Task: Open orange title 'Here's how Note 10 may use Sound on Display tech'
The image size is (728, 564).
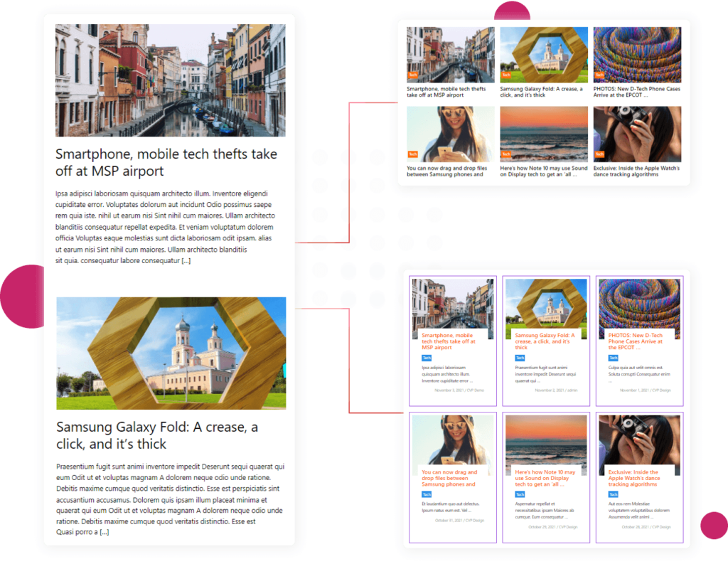Action: point(545,478)
